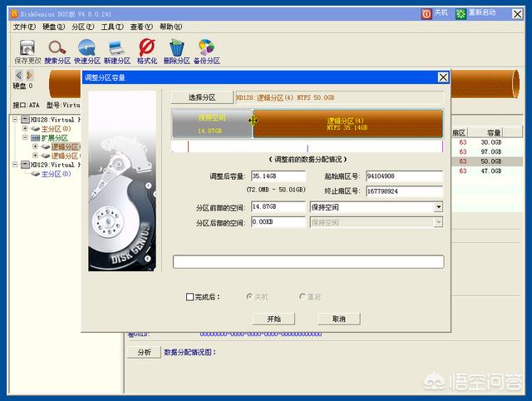Collapse the HD129 Virtual disk tree node
Viewport: 532px width, 401px height.
(x=15, y=165)
